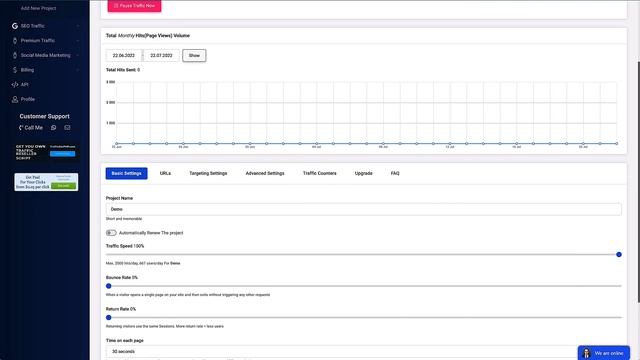Click the Add New Project link

point(38,8)
